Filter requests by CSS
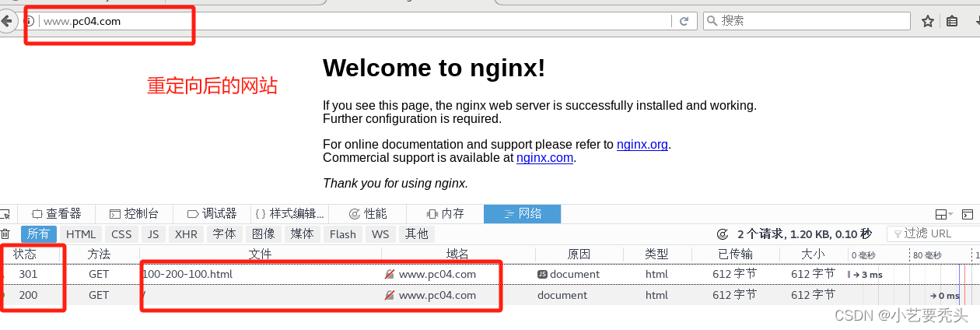Image resolution: width=980 pixels, height=330 pixels. [x=121, y=233]
